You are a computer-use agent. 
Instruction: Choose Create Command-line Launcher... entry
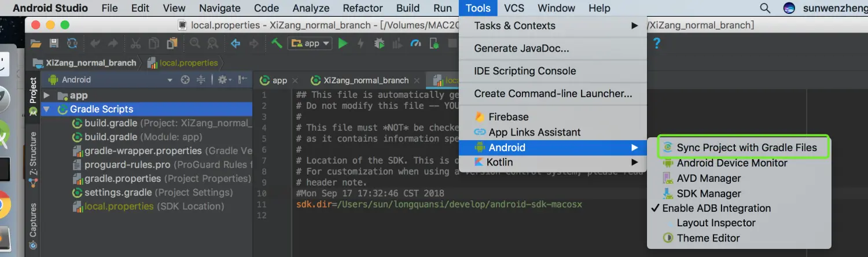click(553, 94)
